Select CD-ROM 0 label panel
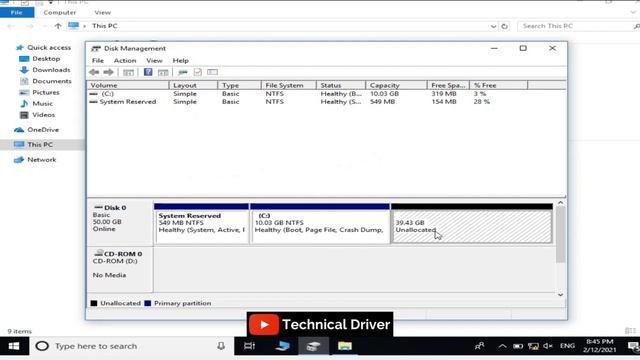The image size is (640, 360). pos(120,269)
